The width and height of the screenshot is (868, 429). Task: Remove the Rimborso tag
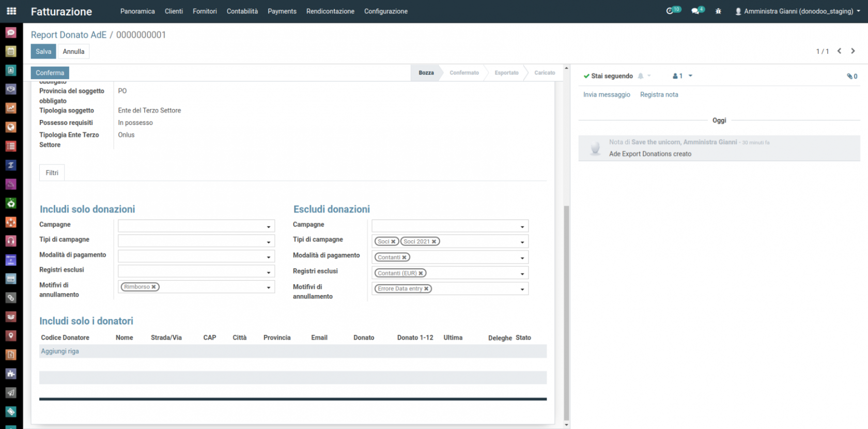pos(153,287)
